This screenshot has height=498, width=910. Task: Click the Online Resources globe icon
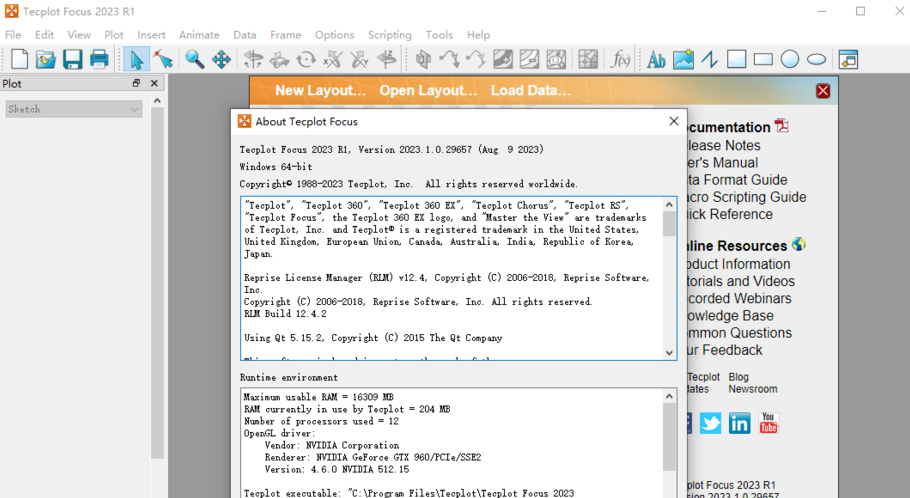[x=799, y=244]
